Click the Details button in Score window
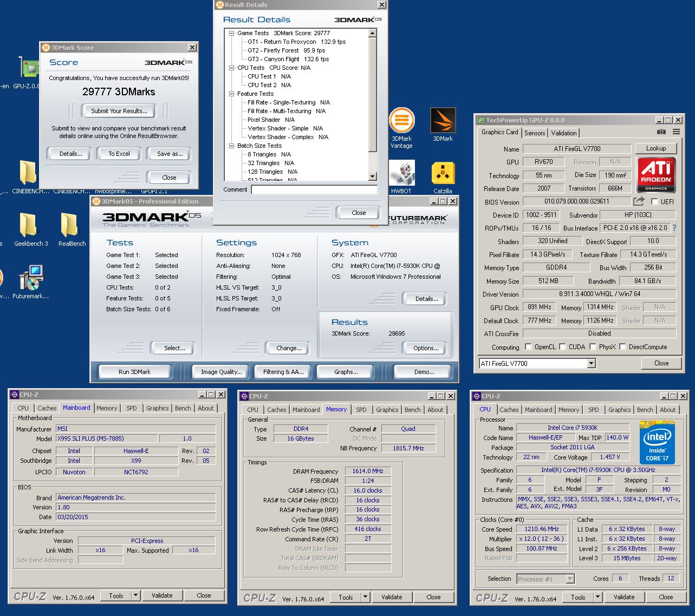The image size is (695, 616). 71,154
